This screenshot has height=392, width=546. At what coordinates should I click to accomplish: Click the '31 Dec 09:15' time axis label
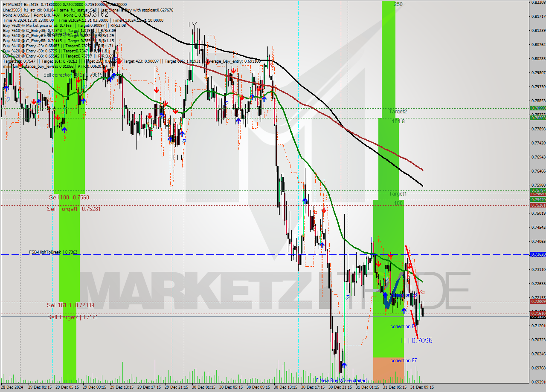point(422,387)
